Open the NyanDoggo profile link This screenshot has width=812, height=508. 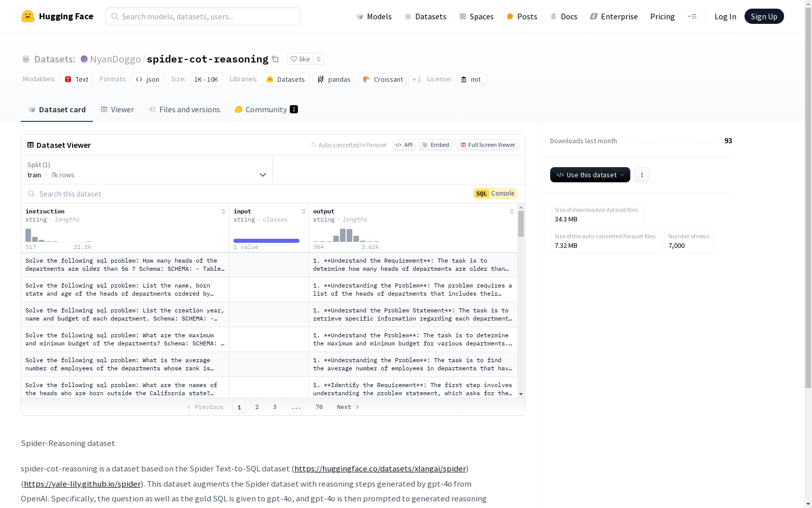click(x=115, y=59)
